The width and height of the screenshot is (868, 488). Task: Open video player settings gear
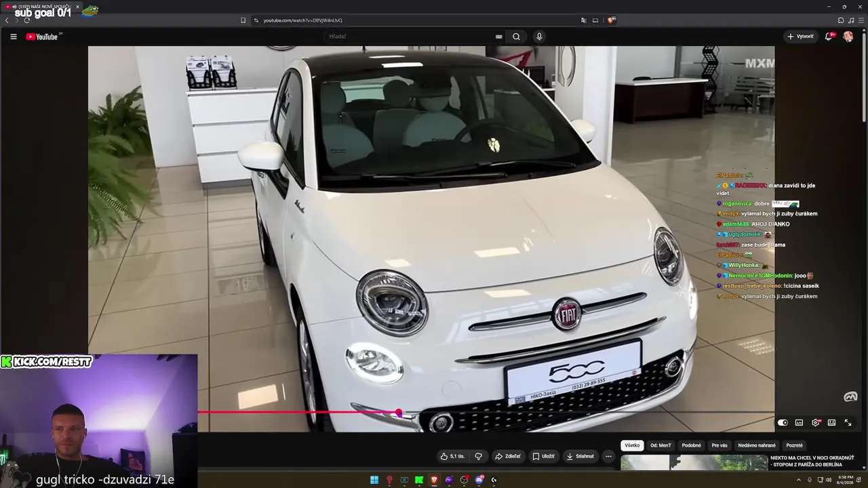816,422
